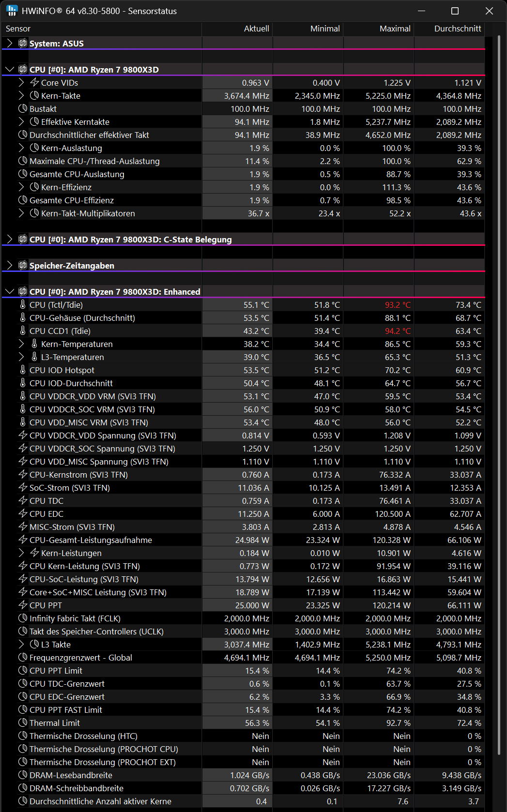This screenshot has width=507, height=812.
Task: Click the clock icon of CPU PPT Limit
Action: click(23, 671)
